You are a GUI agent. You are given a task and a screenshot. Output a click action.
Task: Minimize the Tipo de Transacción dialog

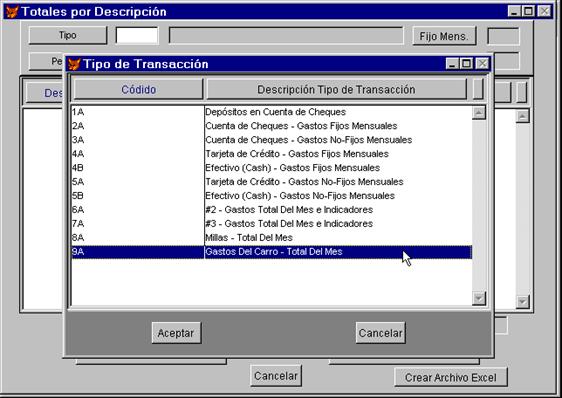coord(452,64)
